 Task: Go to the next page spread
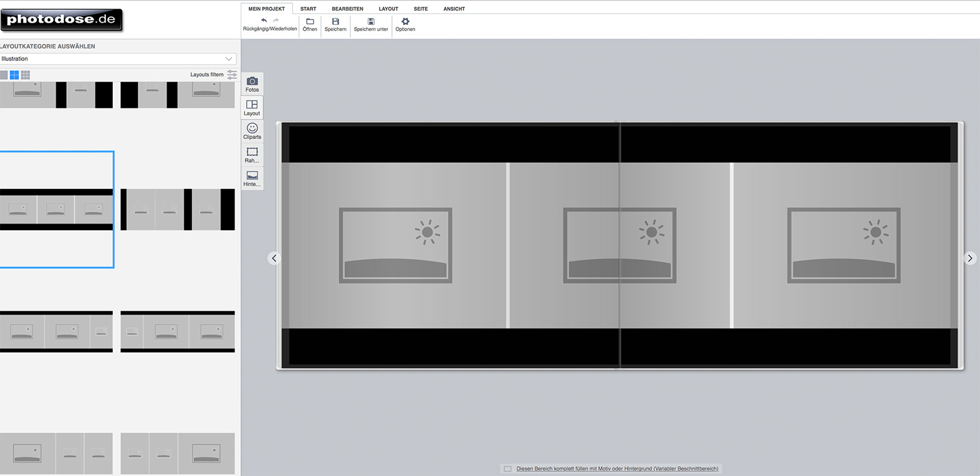coord(970,259)
